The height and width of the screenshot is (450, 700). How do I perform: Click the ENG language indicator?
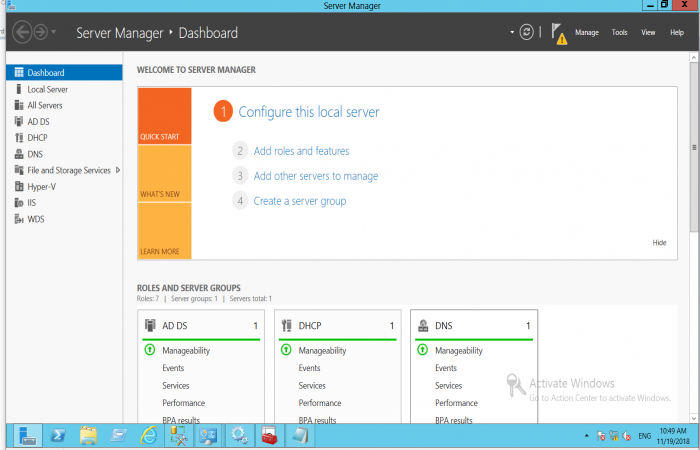[644, 436]
